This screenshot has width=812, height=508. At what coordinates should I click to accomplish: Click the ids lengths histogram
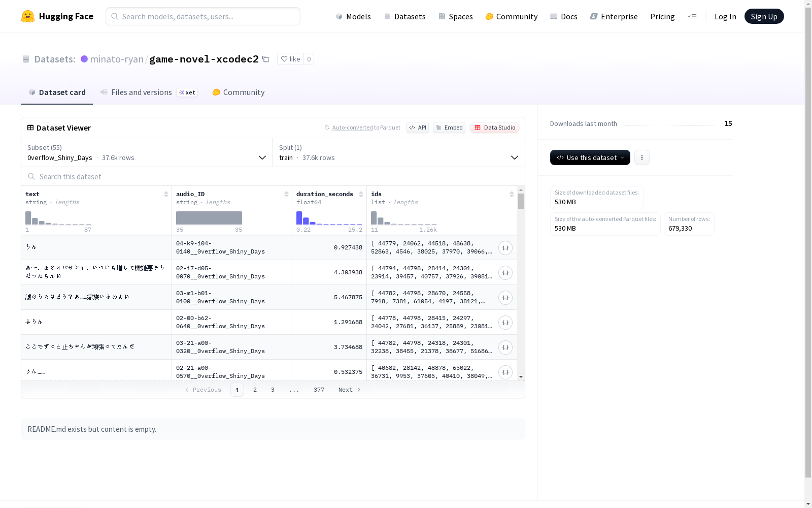pyautogui.click(x=404, y=218)
